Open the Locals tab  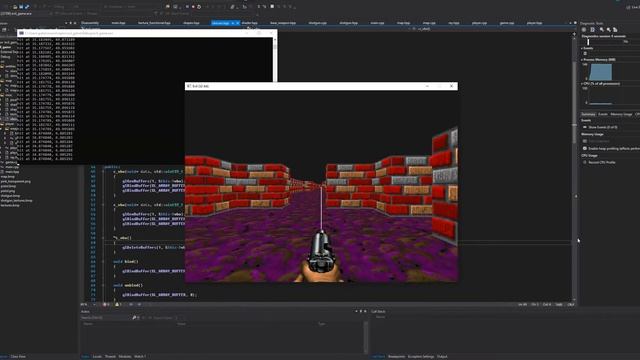coord(97,357)
